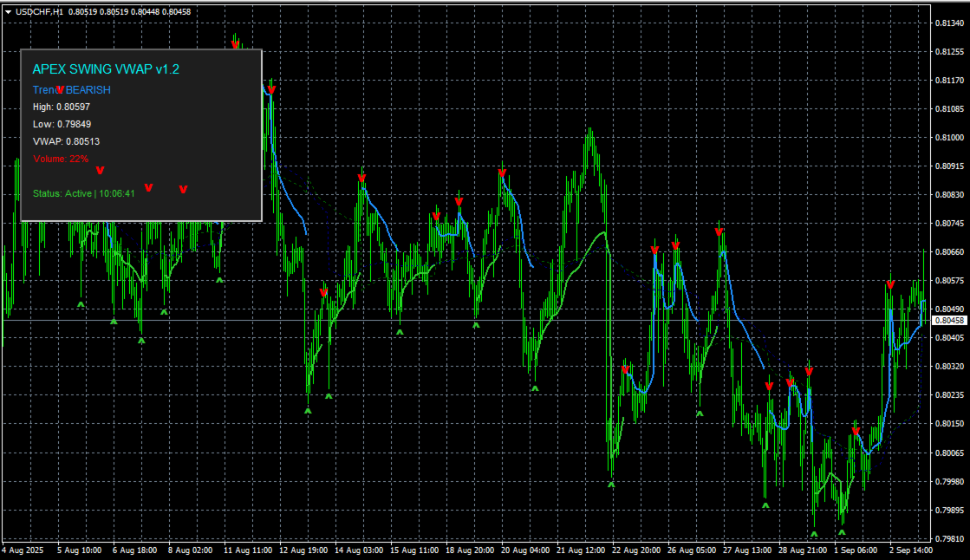The width and height of the screenshot is (970, 560).
Task: Click the 0.81170 price scale label
Action: point(949,81)
